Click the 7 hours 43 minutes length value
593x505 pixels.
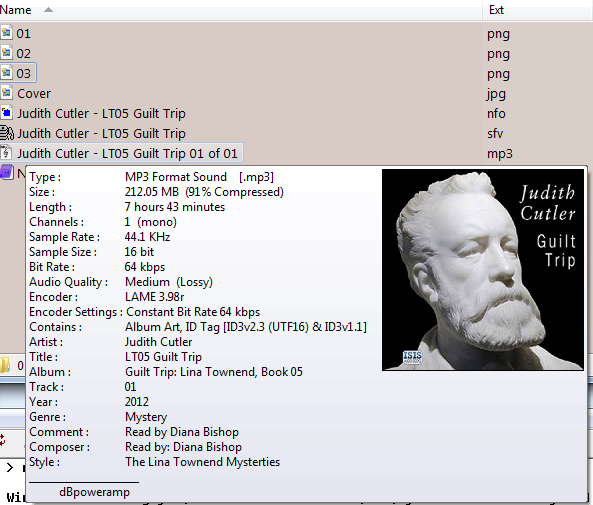175,207
